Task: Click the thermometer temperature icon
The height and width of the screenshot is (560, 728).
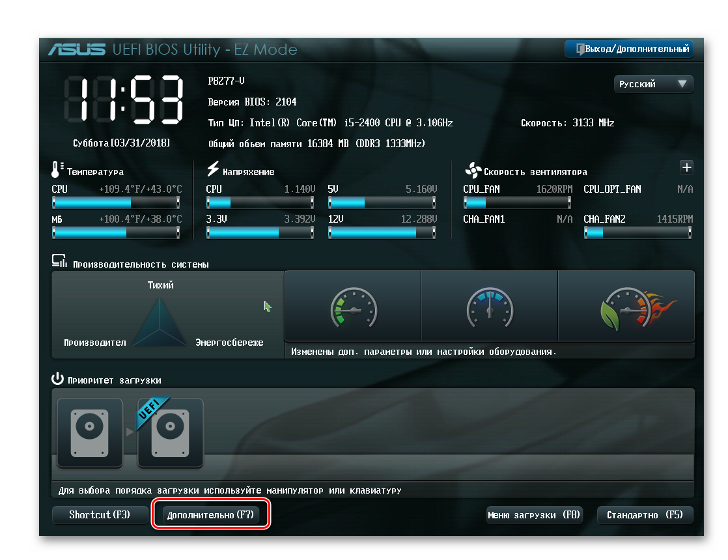Action: (x=57, y=170)
